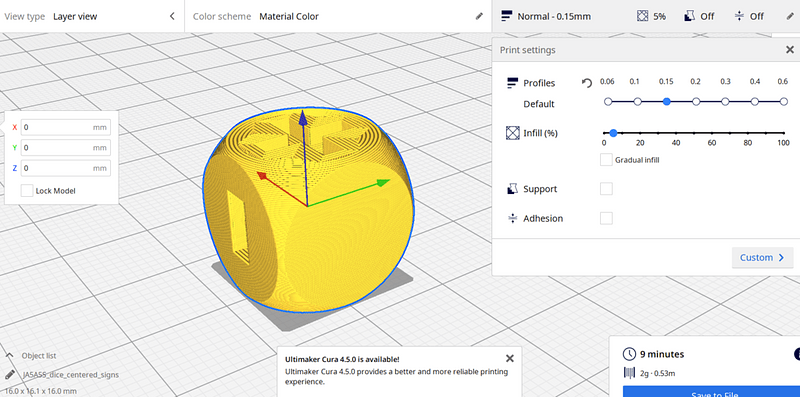The height and width of the screenshot is (397, 800).
Task: Click the Ultimaker Cura 4.5.0 is available title
Action: click(342, 359)
